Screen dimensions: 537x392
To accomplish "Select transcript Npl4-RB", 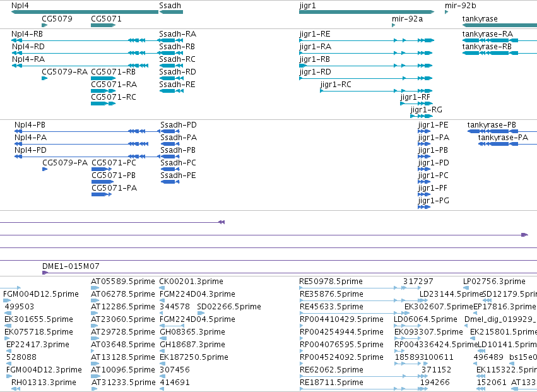I will point(85,40).
